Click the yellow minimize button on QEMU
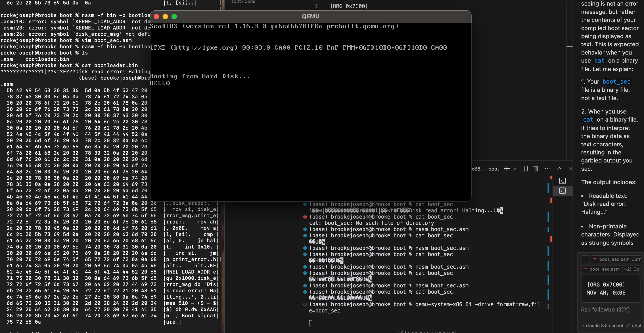The width and height of the screenshot is (644, 333). (x=165, y=17)
